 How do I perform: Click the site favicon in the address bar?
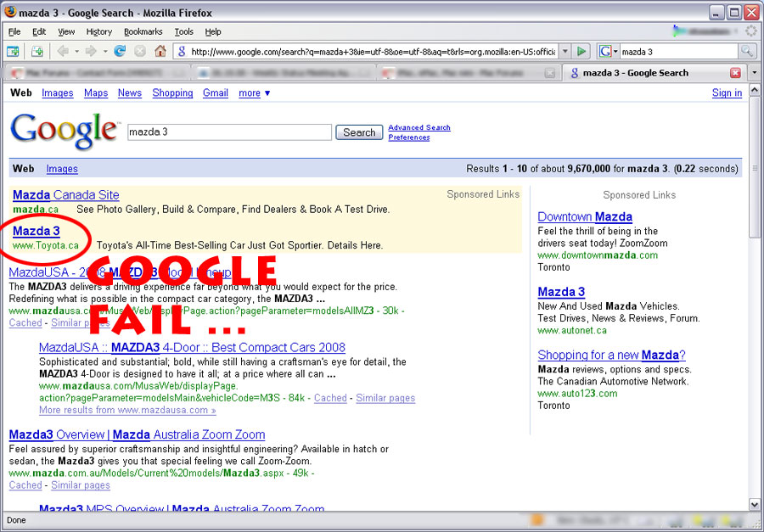[182, 51]
